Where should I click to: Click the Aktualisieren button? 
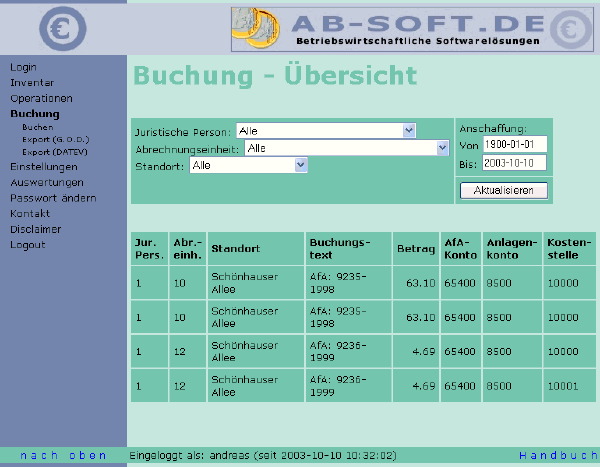tap(504, 190)
